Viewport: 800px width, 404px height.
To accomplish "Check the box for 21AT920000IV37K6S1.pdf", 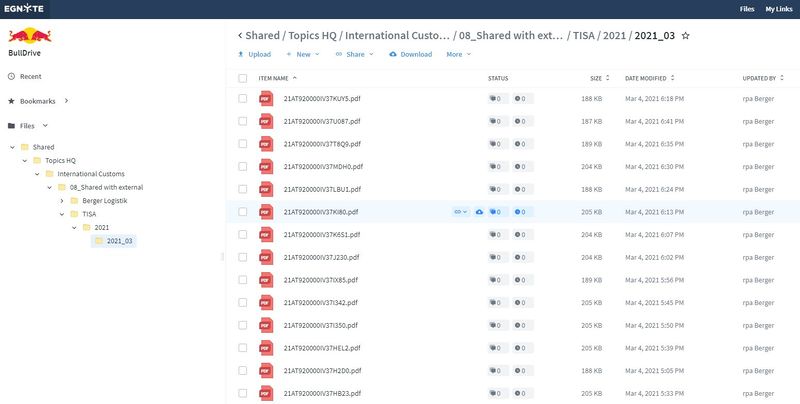I will pyautogui.click(x=243, y=235).
